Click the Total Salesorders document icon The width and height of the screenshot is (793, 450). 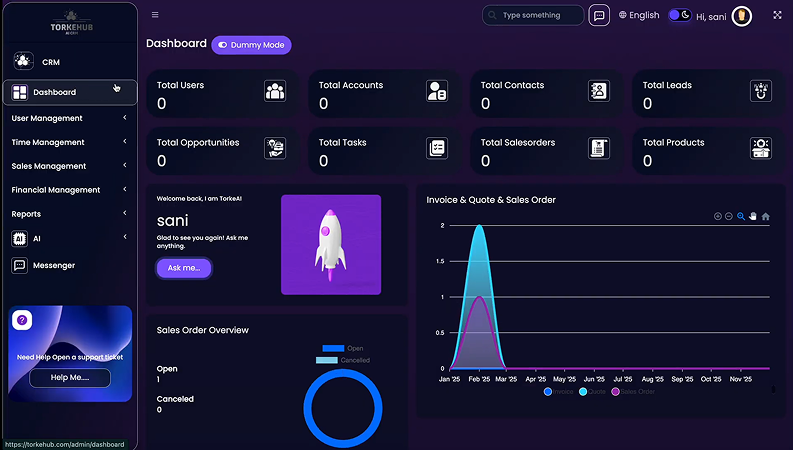click(599, 148)
